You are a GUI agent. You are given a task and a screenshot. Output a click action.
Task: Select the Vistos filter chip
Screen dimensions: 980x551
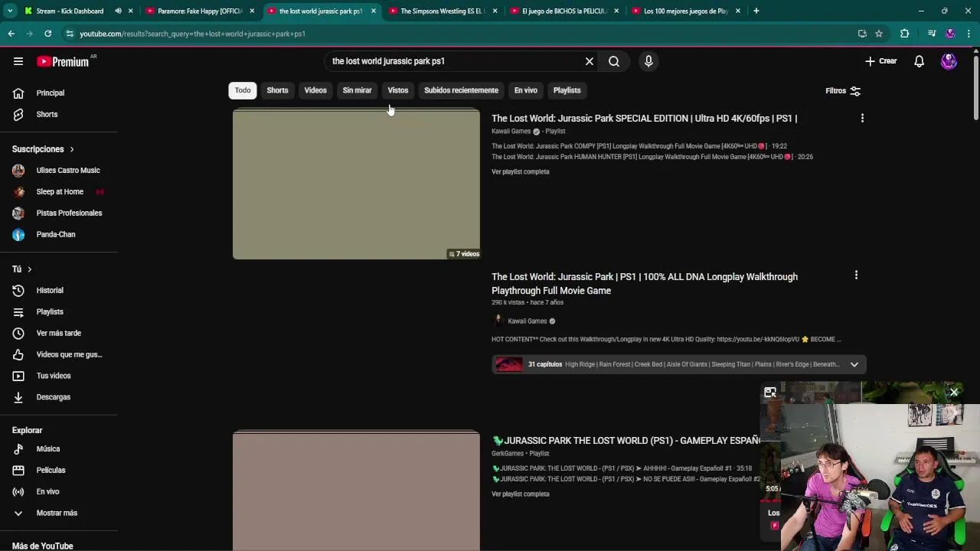[x=398, y=90]
